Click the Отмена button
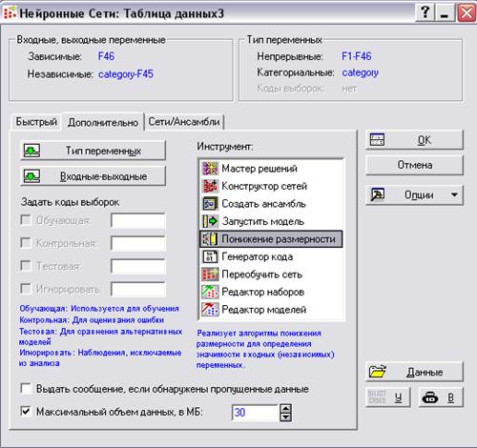Screen dimensions: 477x448 point(415,165)
